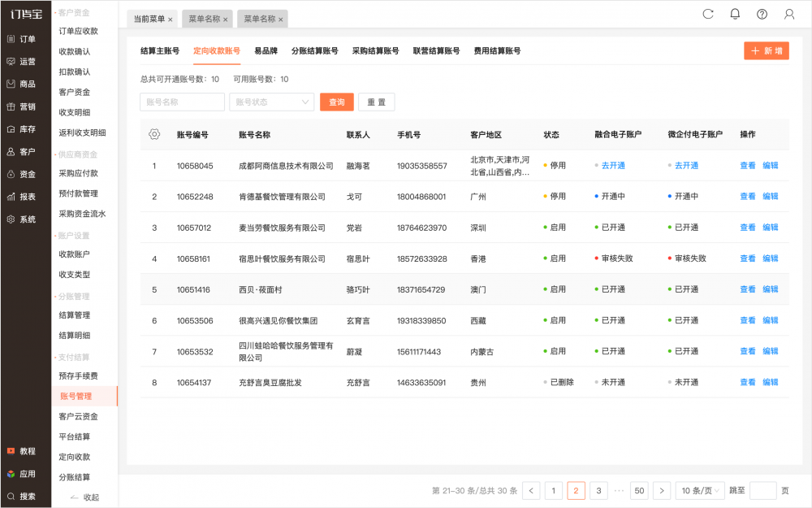
Task: Click 编辑 for 宿思叶餐饮服务有限公司
Action: coord(771,258)
